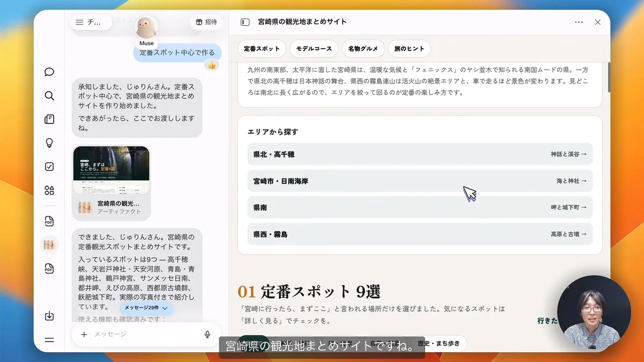The image size is (644, 362).
Task: Open the 県西・霧島 area row
Action: pos(420,234)
